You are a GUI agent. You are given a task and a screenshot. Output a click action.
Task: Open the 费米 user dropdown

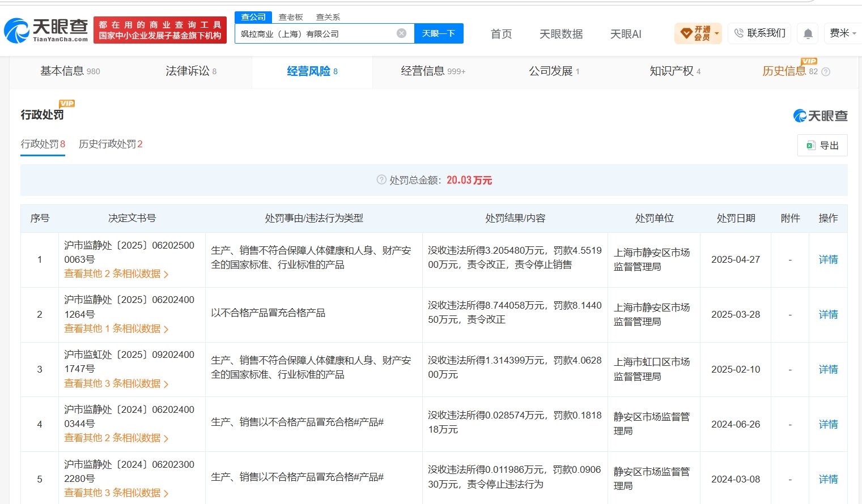coord(842,33)
